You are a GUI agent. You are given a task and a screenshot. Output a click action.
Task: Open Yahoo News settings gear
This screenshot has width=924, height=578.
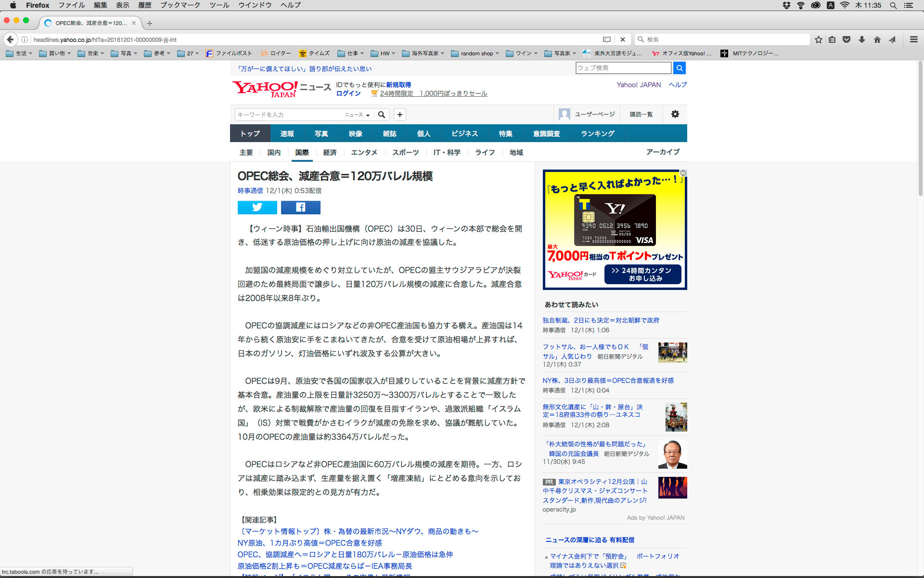[x=675, y=114]
